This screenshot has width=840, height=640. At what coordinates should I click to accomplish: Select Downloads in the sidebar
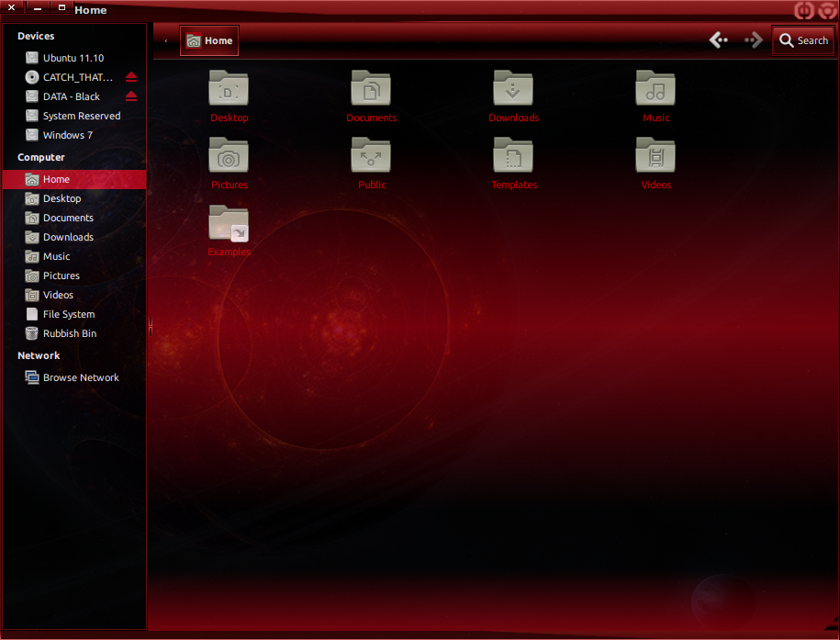[74, 237]
